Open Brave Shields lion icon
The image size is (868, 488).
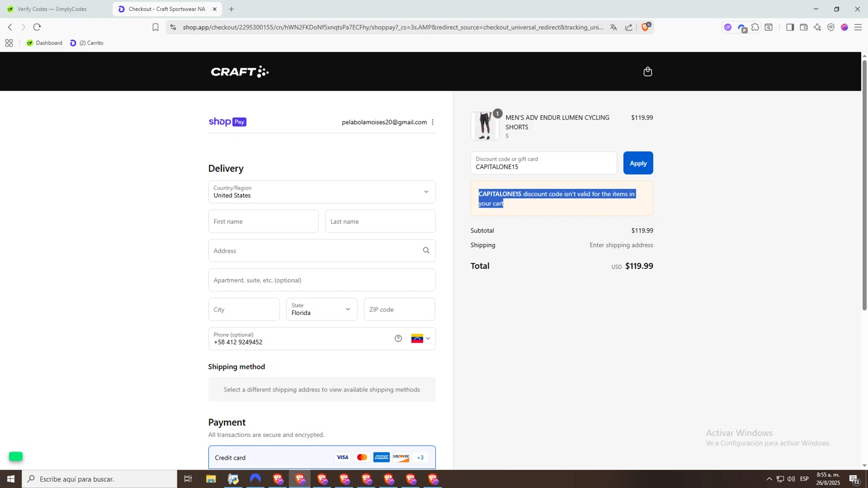pos(646,27)
